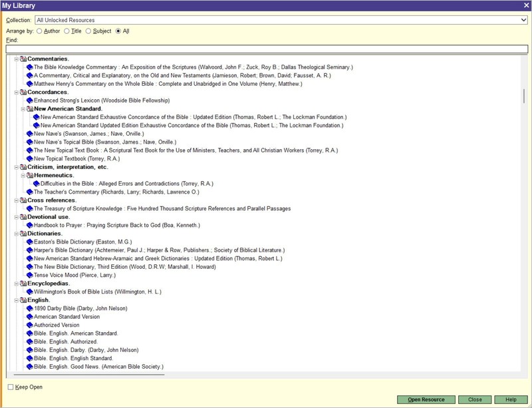Click the Close button
The height and width of the screenshot is (408, 532).
pyautogui.click(x=475, y=399)
